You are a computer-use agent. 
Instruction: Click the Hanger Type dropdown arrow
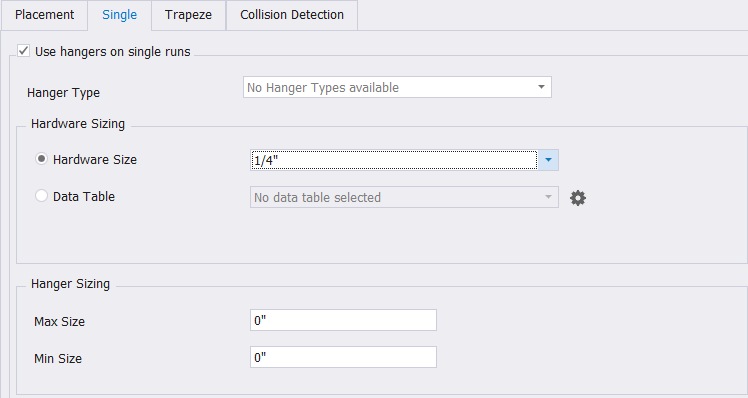pos(541,87)
